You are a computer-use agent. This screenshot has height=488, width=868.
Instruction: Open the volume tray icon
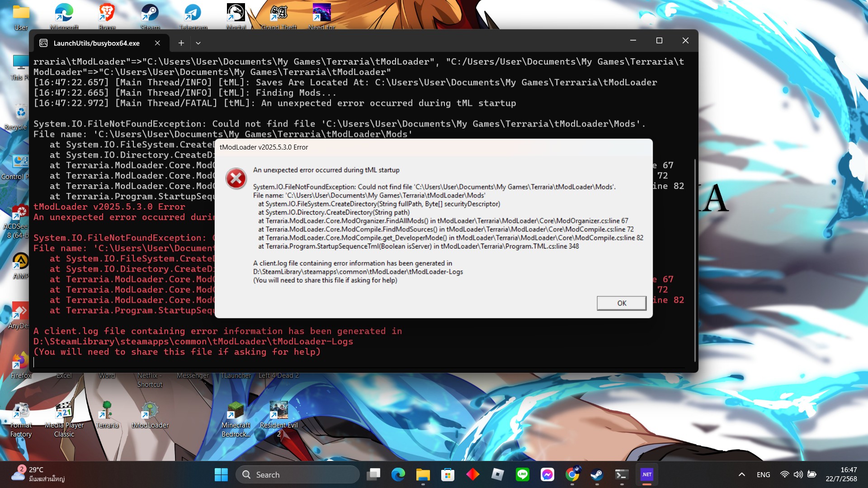(x=798, y=474)
